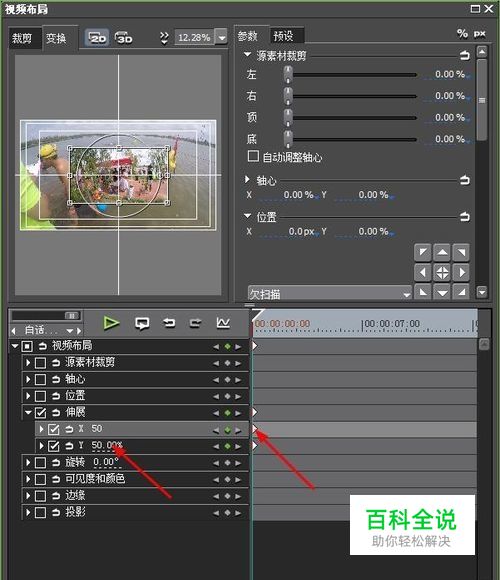Expand 轴心 section in parameters panel
The width and height of the screenshot is (500, 580).
point(247,179)
